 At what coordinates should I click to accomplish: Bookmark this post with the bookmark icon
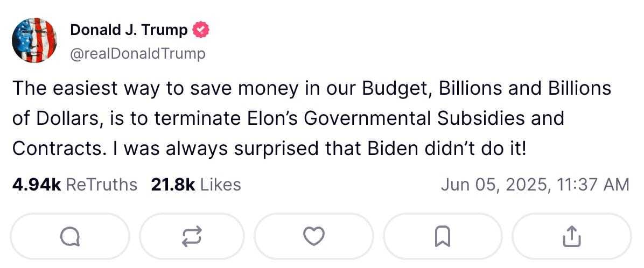coord(443,235)
